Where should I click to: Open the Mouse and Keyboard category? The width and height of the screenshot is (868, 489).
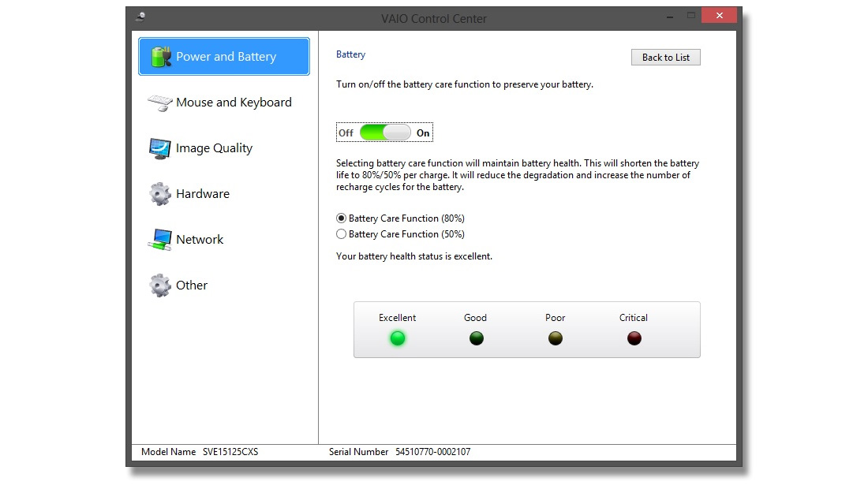pyautogui.click(x=234, y=103)
